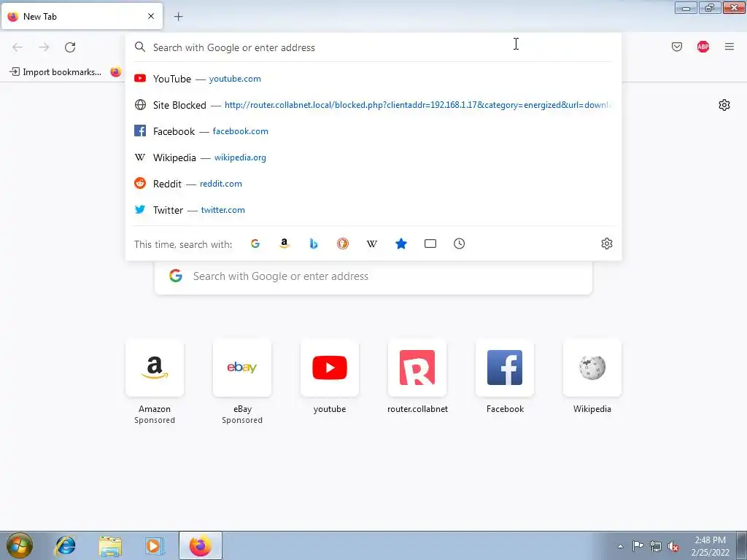Click Import bookmarks in bookmarks bar
Screen dimensions: 747x560
55,72
